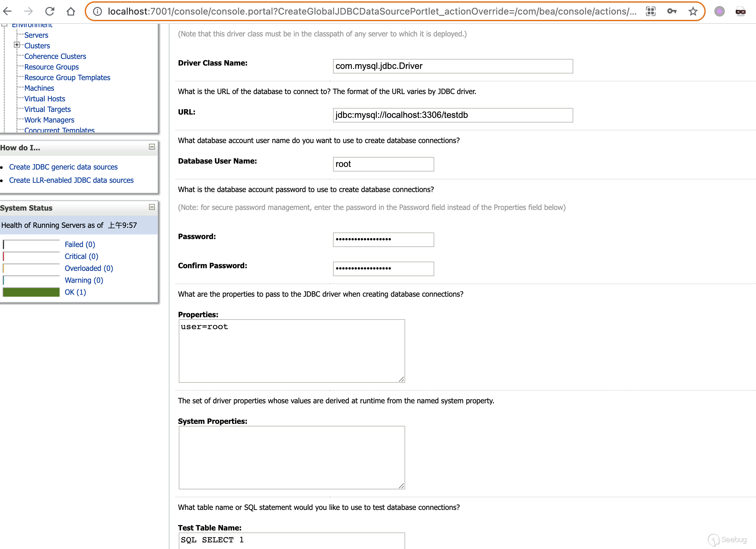Bookmark the page with the star icon
Screen dimensions: 756x549
[693, 11]
